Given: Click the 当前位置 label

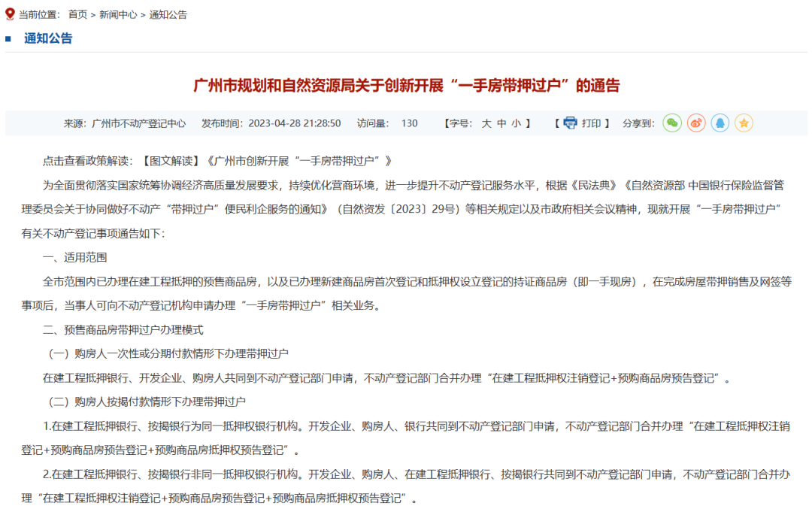Looking at the screenshot, I should (40, 14).
